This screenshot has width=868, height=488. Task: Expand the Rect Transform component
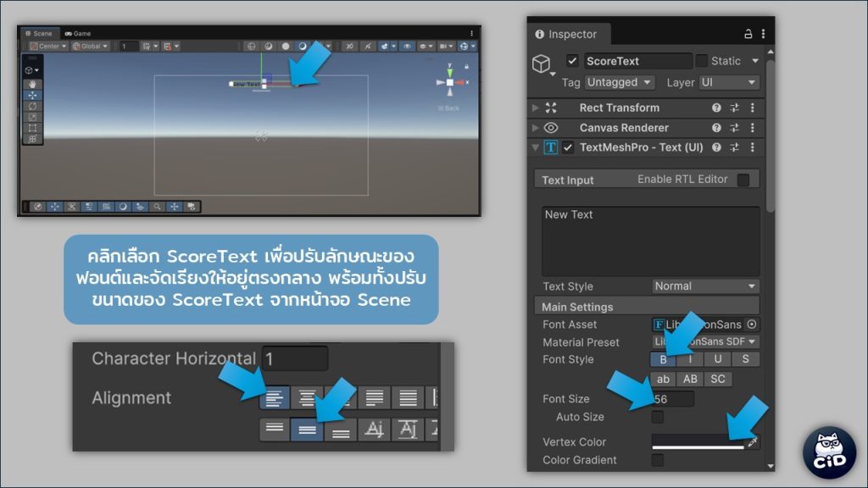pyautogui.click(x=535, y=108)
